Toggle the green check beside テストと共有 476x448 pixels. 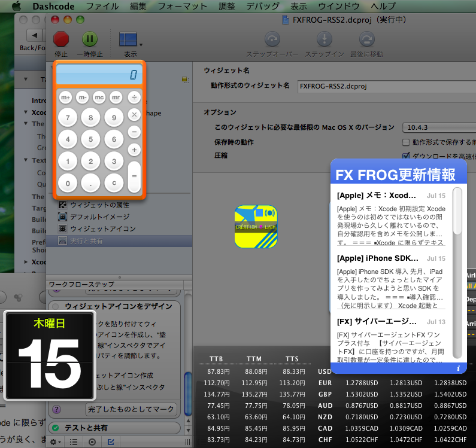(56, 428)
